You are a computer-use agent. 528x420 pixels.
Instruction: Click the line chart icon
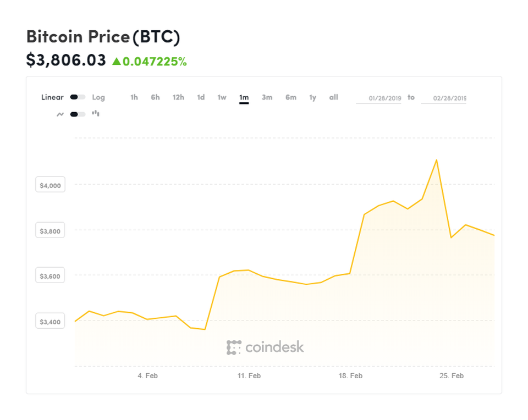(x=61, y=114)
